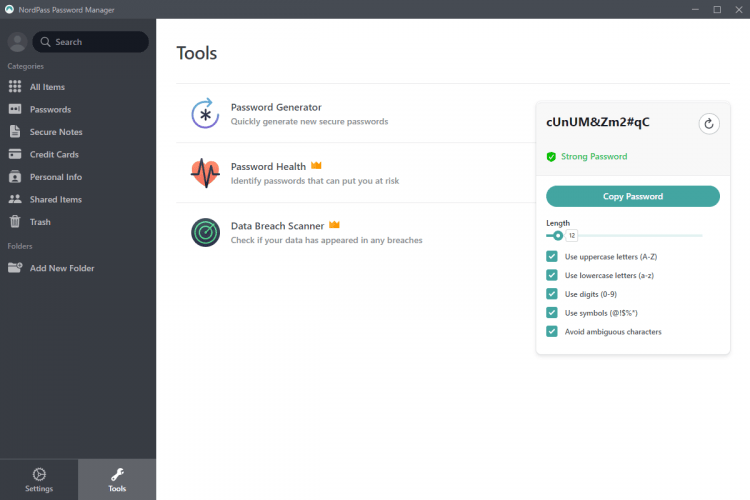Maximize the NordPass window
This screenshot has width=750, height=500.
[717, 9]
